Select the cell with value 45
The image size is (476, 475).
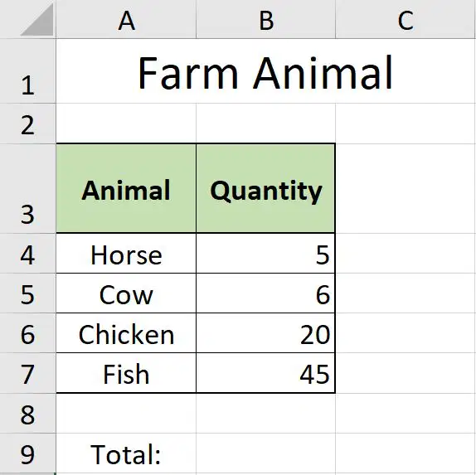tap(266, 373)
